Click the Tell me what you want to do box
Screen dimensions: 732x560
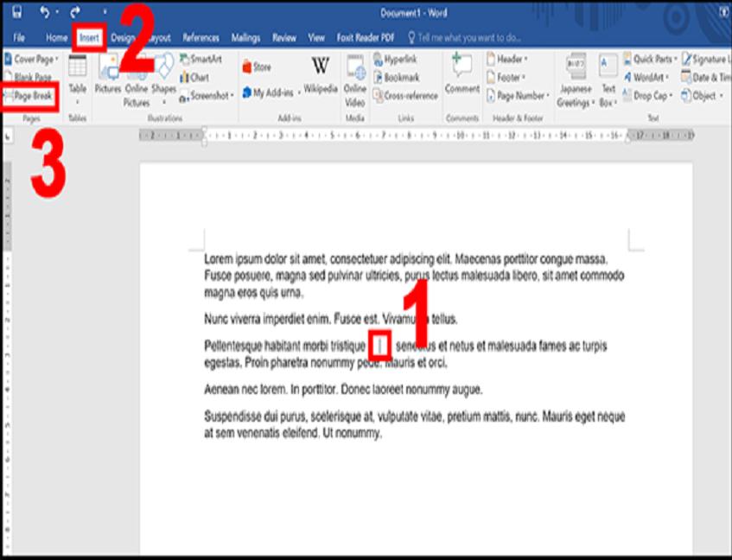tap(464, 38)
